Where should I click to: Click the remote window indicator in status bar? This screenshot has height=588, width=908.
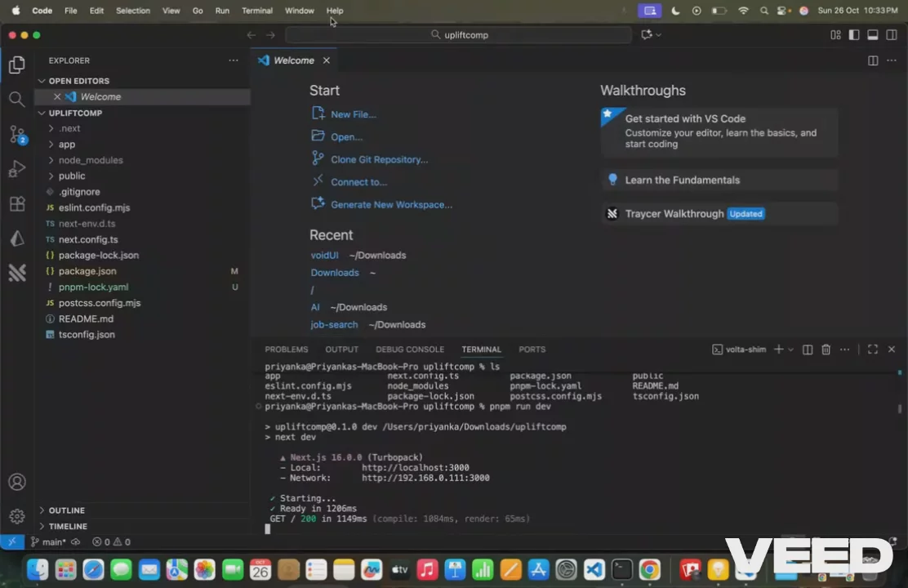pyautogui.click(x=11, y=541)
